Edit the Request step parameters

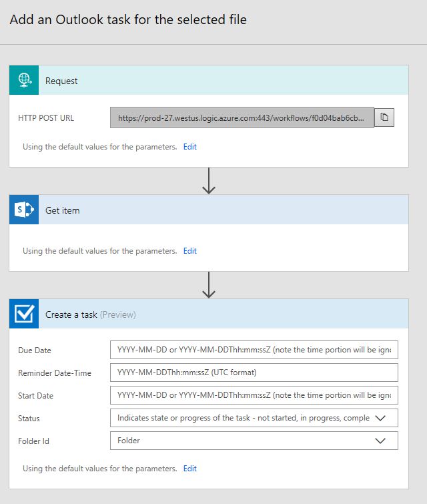click(190, 147)
